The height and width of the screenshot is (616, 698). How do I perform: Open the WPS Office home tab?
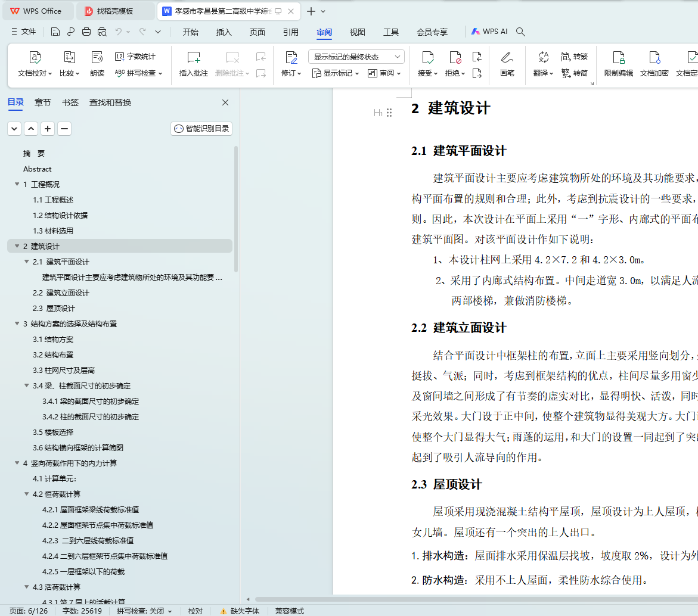click(38, 11)
